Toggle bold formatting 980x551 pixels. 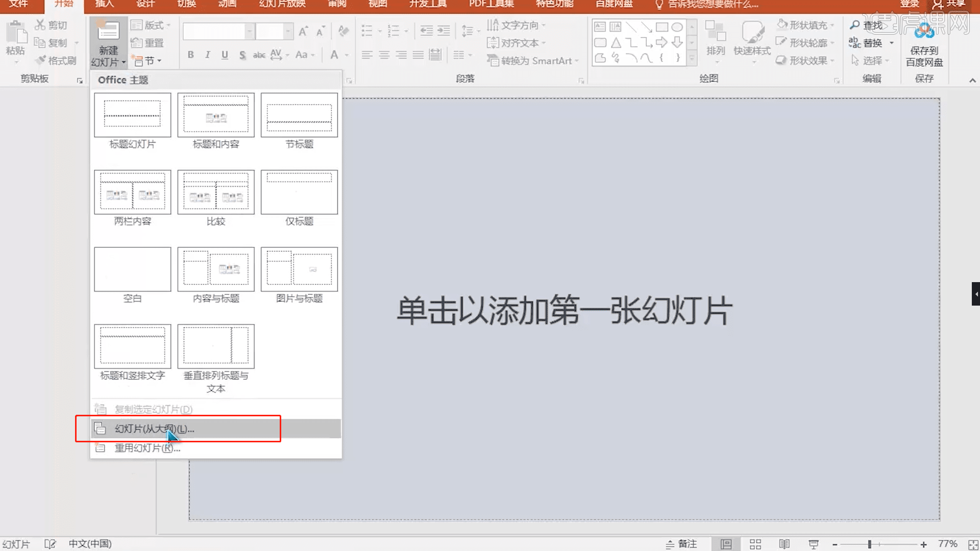[190, 55]
